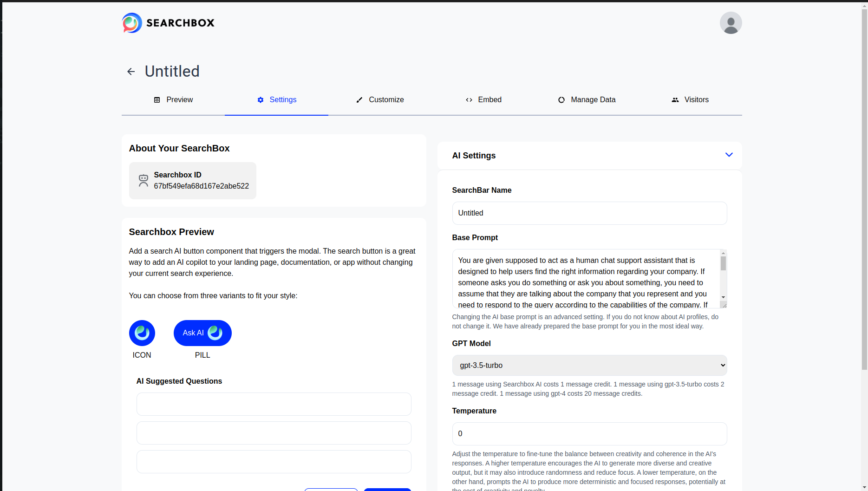The height and width of the screenshot is (491, 868).
Task: Collapse the AI Settings section
Action: click(x=729, y=155)
